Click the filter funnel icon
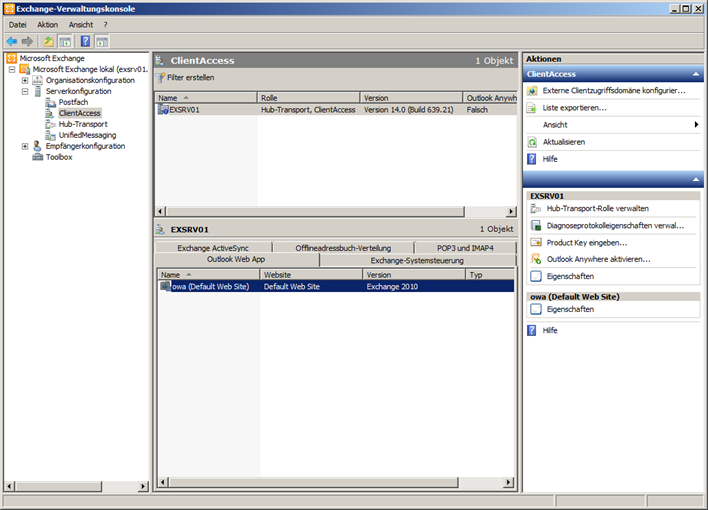Screen dimensions: 708x510 [x=160, y=78]
